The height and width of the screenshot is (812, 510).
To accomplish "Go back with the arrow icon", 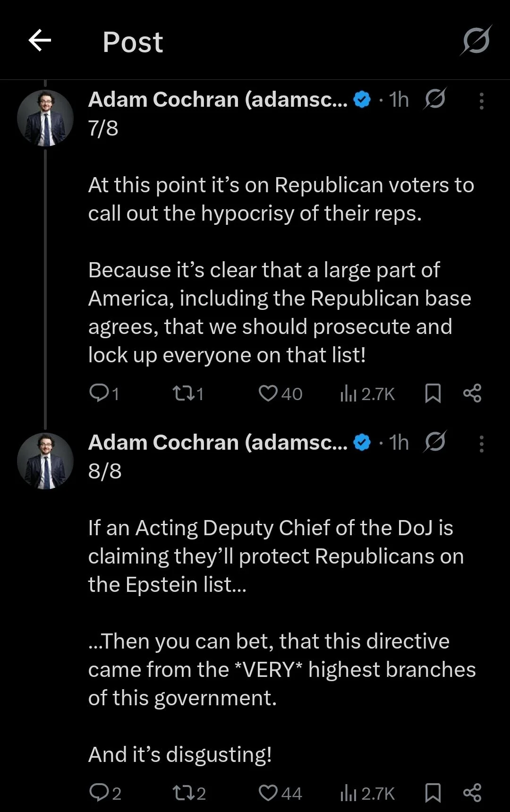I will click(x=40, y=41).
